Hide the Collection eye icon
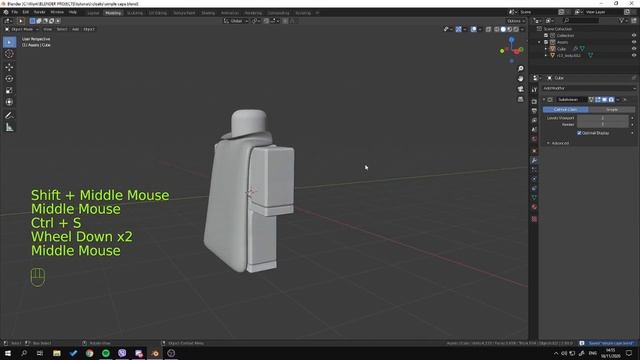 (x=634, y=36)
